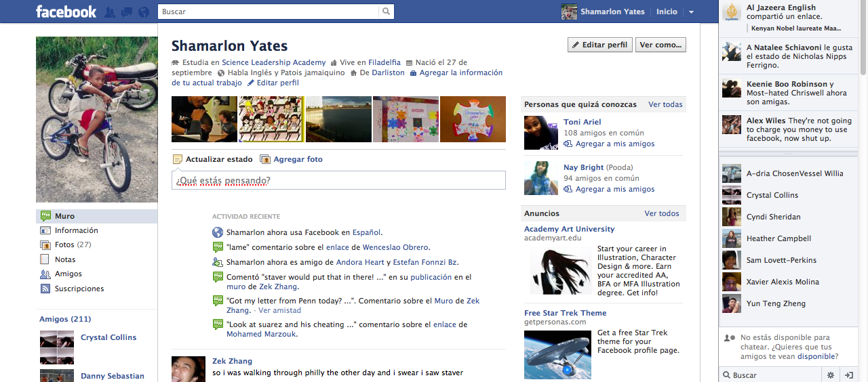
Task: Open notifications globe icon in top bar
Action: click(x=143, y=12)
